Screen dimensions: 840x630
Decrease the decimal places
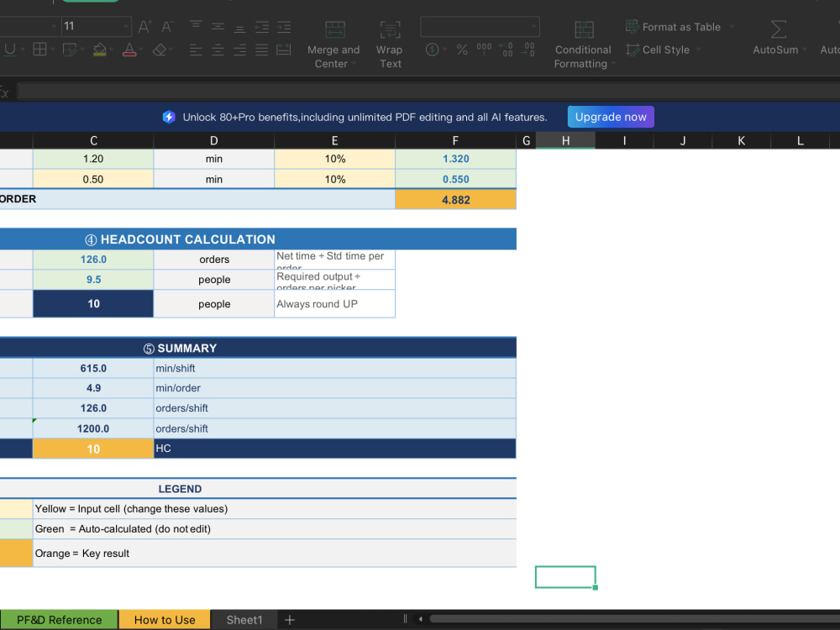click(528, 50)
